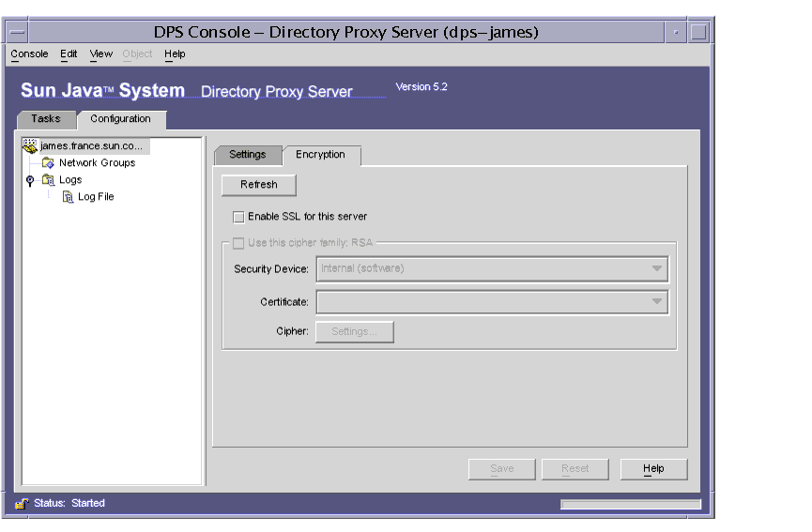The image size is (812, 532).
Task: Click the Network Groups folder icon
Action: point(48,163)
